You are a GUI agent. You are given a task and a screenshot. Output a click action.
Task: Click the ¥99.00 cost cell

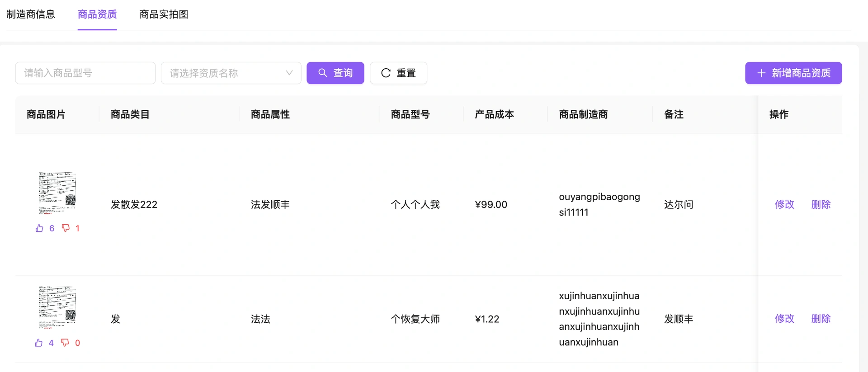(491, 205)
